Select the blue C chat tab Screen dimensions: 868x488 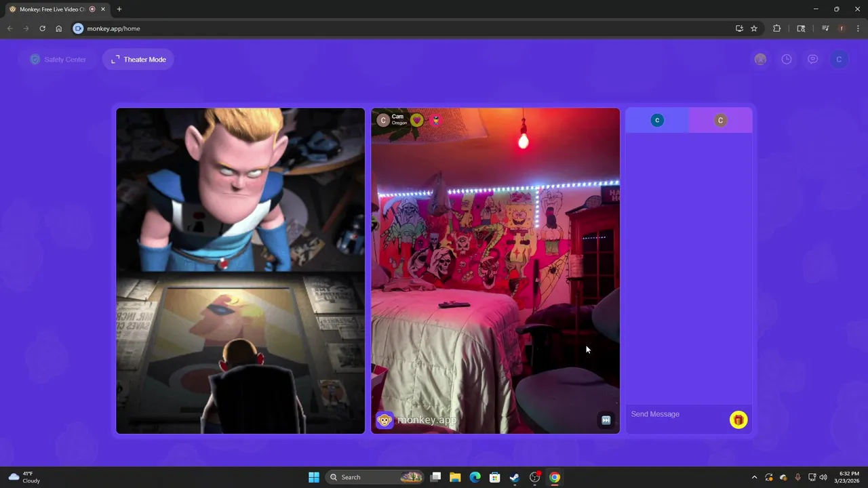pyautogui.click(x=657, y=120)
